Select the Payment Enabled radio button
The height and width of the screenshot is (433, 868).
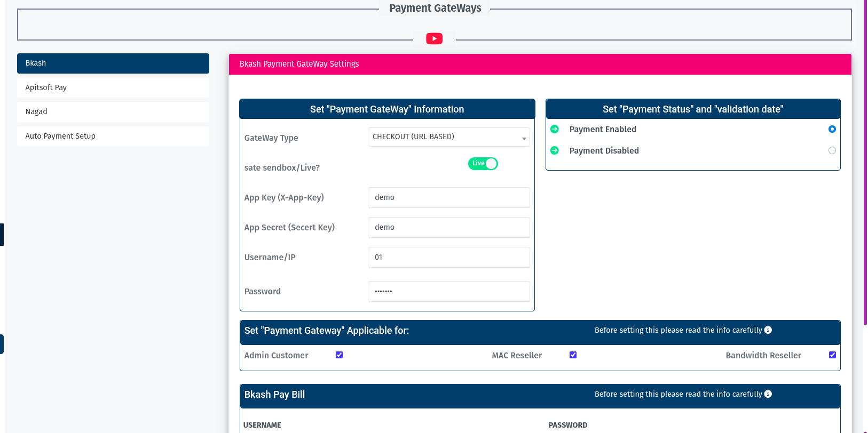(832, 129)
